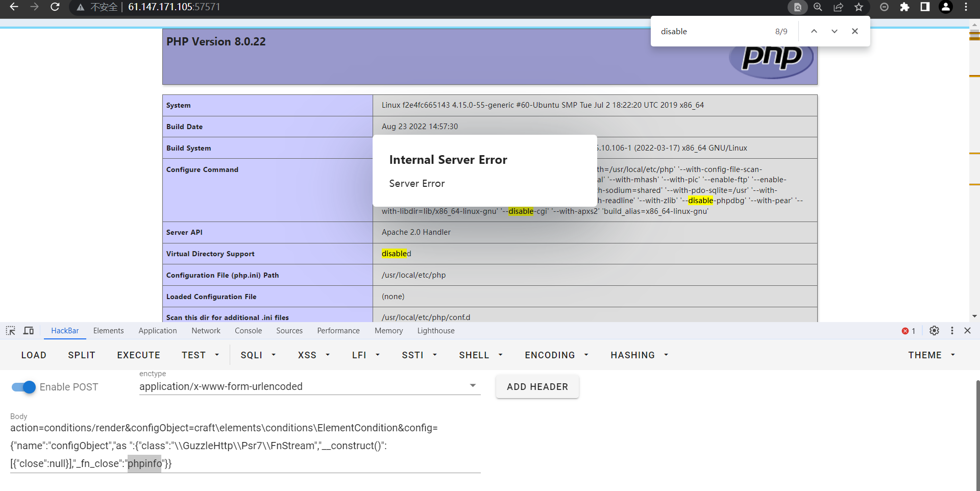This screenshot has width=980, height=491.
Task: Expand the SHELL dropdown
Action: click(481, 355)
